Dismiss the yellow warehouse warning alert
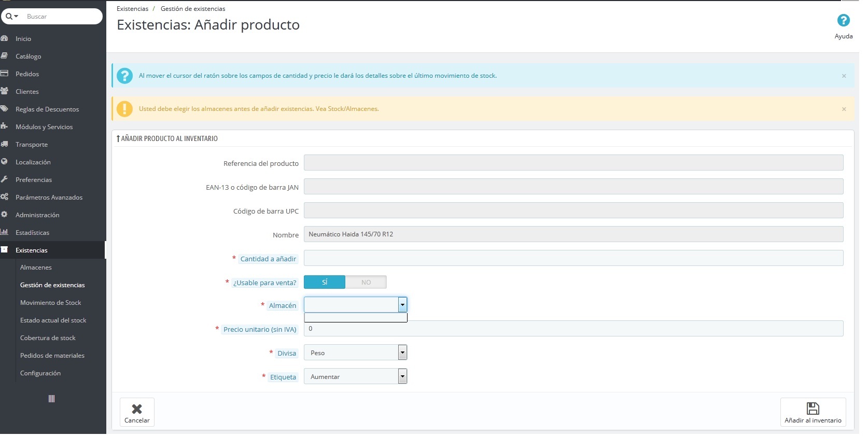The image size is (868, 436). [x=844, y=109]
